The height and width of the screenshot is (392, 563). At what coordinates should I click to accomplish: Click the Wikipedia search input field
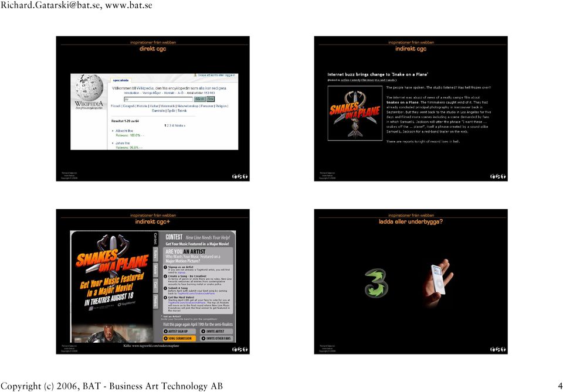point(158,100)
